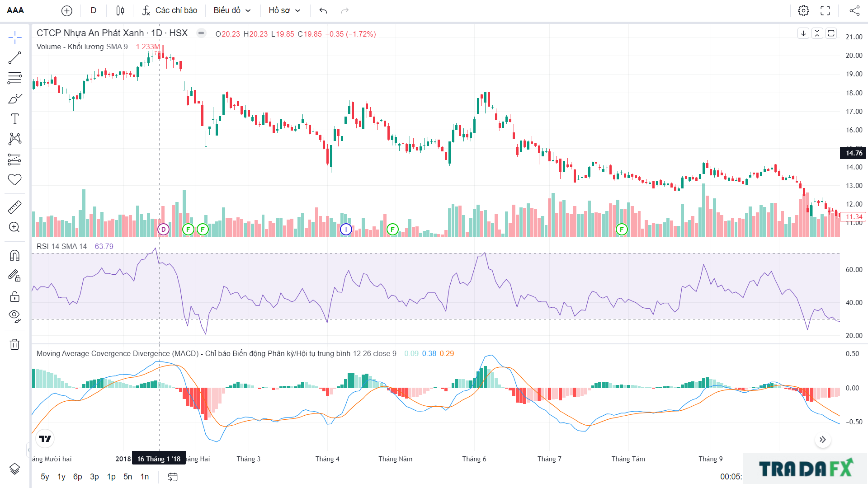The width and height of the screenshot is (868, 488).
Task: Enter fullscreen mode
Action: tap(826, 10)
